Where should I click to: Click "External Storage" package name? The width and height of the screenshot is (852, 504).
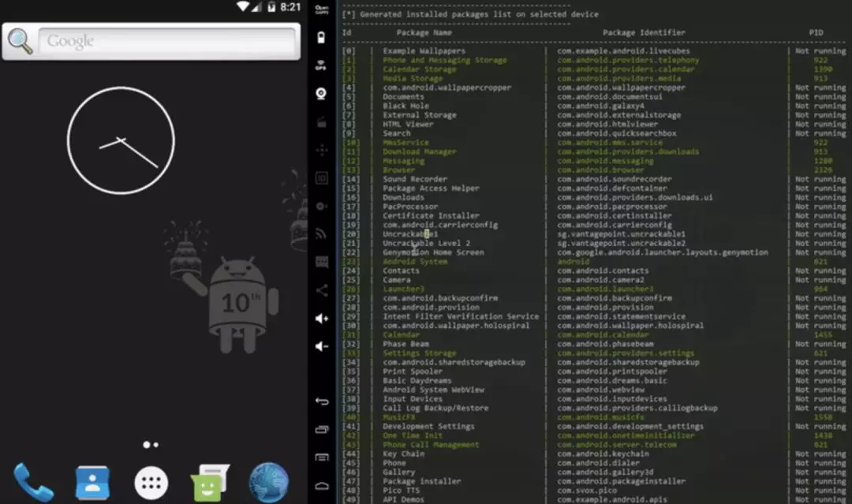pyautogui.click(x=420, y=115)
